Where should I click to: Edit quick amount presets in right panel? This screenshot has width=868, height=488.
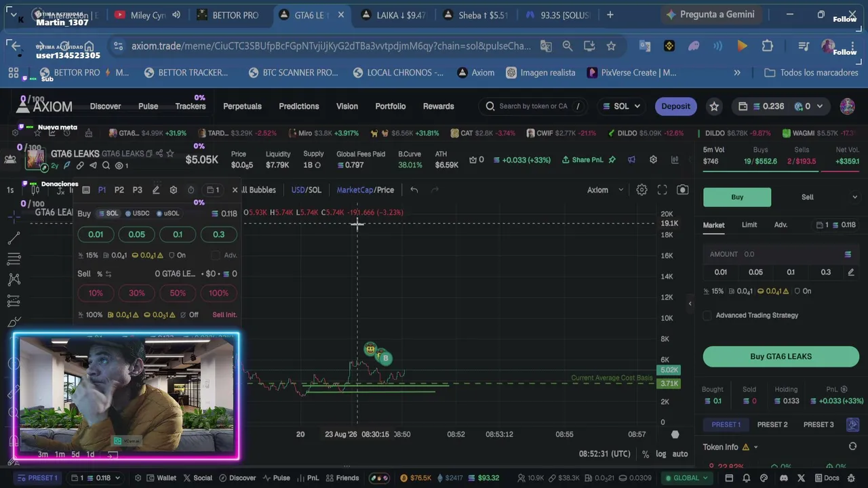(851, 272)
